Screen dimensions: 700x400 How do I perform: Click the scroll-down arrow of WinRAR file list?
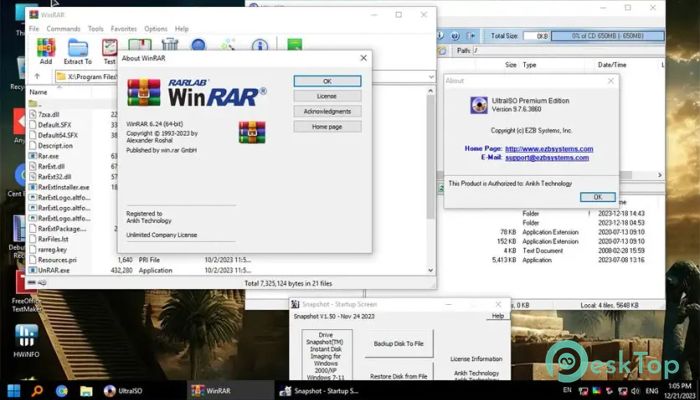click(x=430, y=270)
